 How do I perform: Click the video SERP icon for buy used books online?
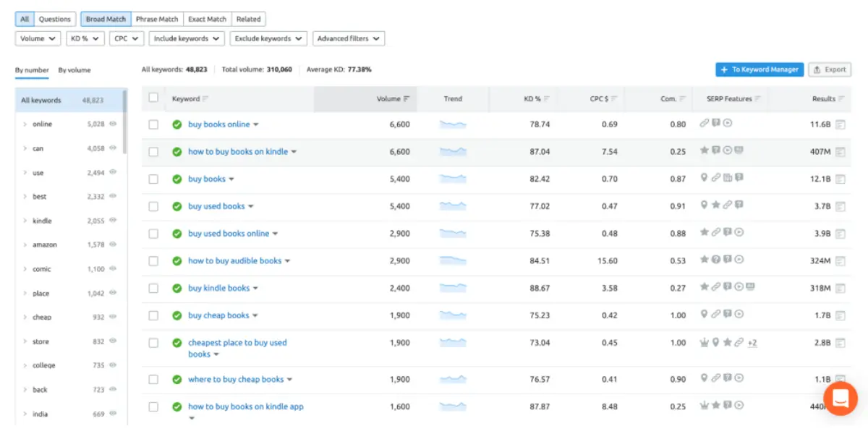click(x=739, y=232)
